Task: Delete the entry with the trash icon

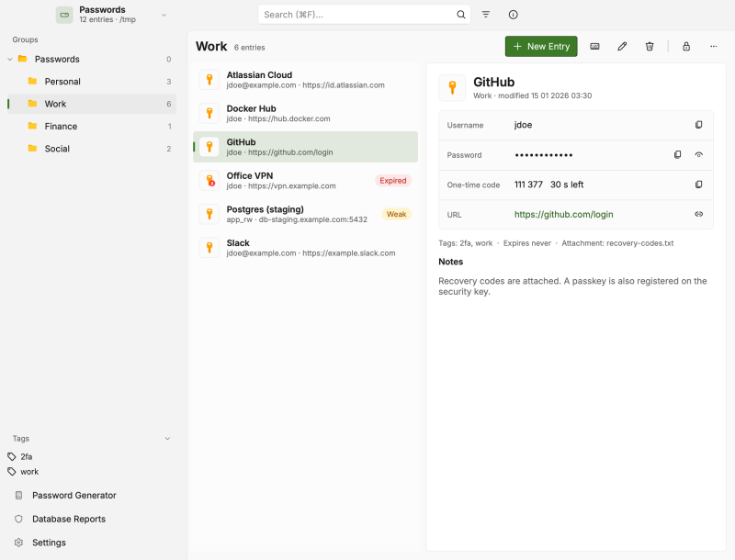Action: [x=650, y=46]
